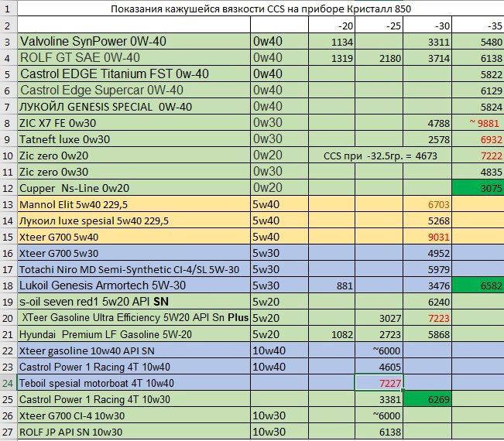This screenshot has width=504, height=441.
Task: Select the 10w30 grade cell in ROLF JP row
Action: click(279, 432)
